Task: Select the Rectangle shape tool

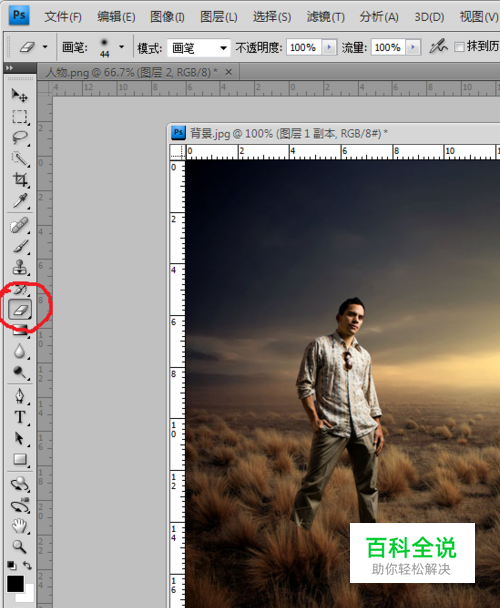Action: 19,459
